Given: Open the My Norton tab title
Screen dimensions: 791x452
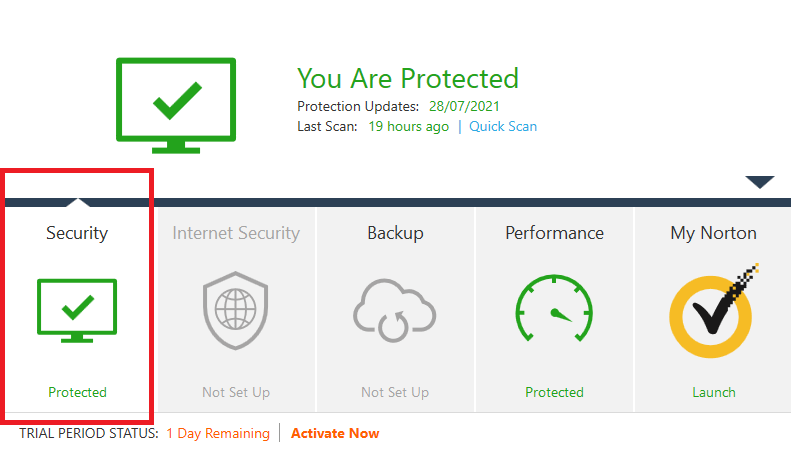Looking at the screenshot, I should [x=713, y=233].
